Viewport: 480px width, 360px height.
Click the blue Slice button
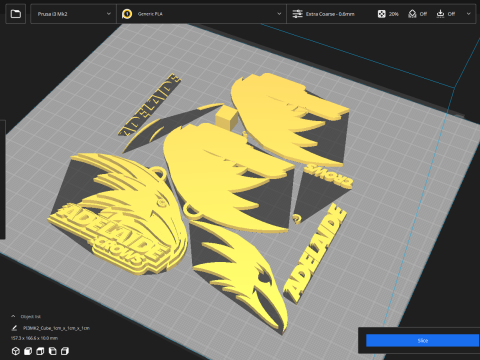pyautogui.click(x=423, y=340)
